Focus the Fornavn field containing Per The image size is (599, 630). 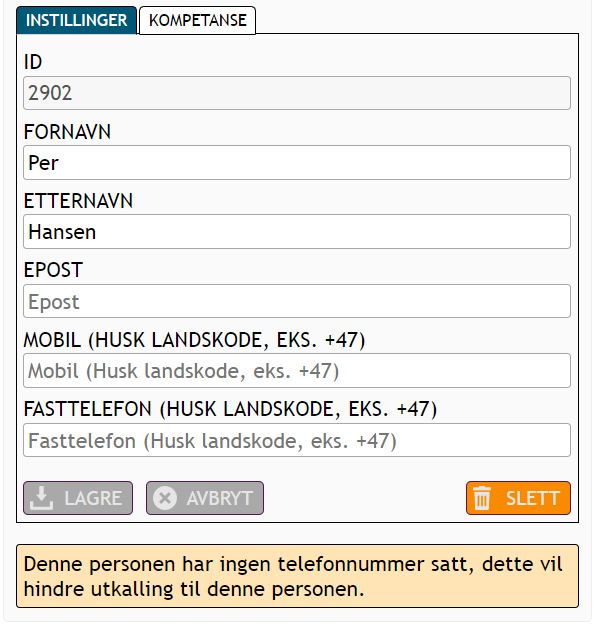pos(297,163)
